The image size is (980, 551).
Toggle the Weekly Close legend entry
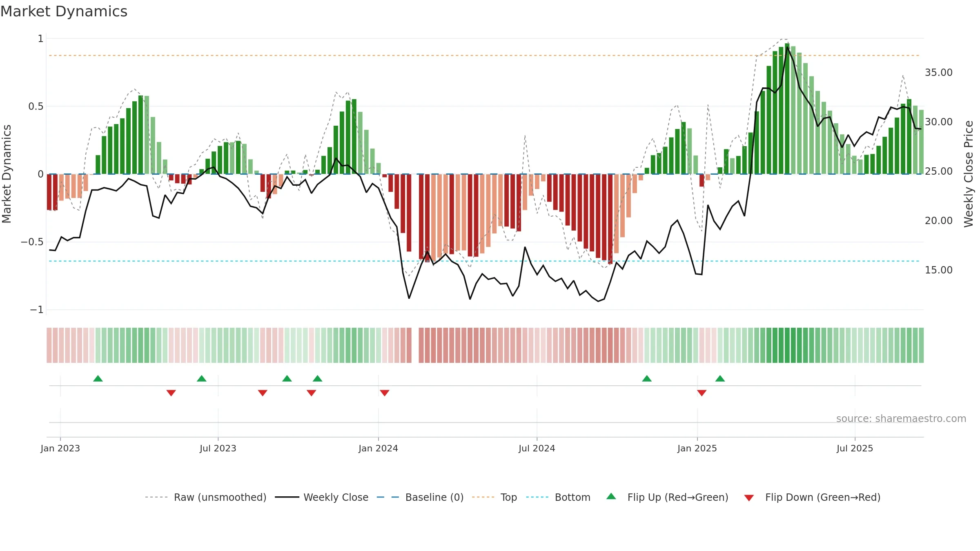(x=322, y=497)
